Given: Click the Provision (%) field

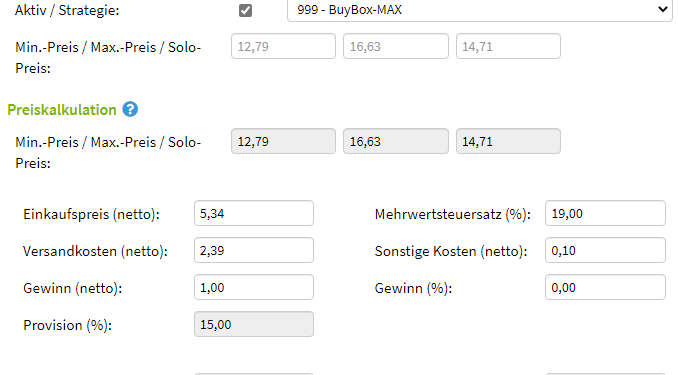Looking at the screenshot, I should point(254,324).
